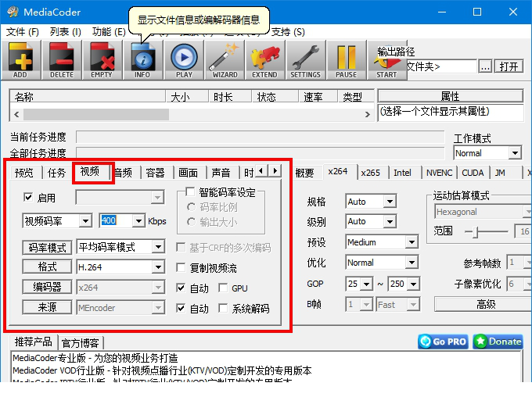The width and height of the screenshot is (532, 397).
Task: Select the 码率比例 radio button
Action: click(192, 207)
